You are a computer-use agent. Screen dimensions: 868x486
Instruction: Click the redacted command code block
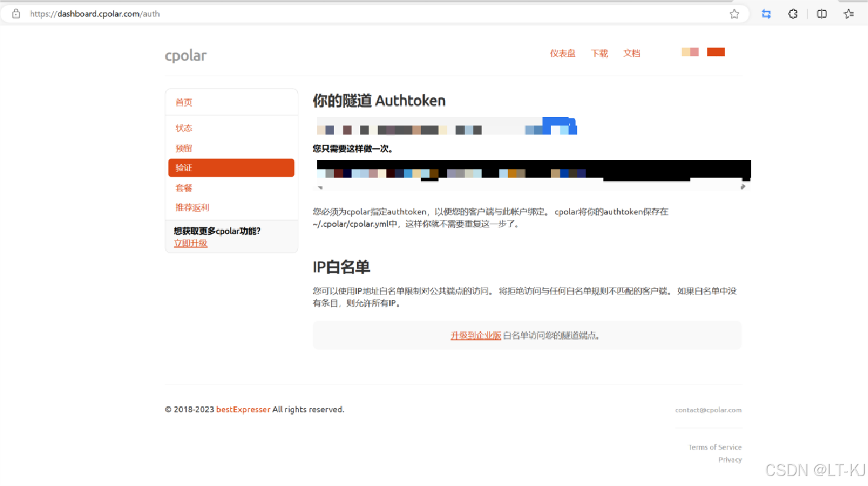[533, 171]
